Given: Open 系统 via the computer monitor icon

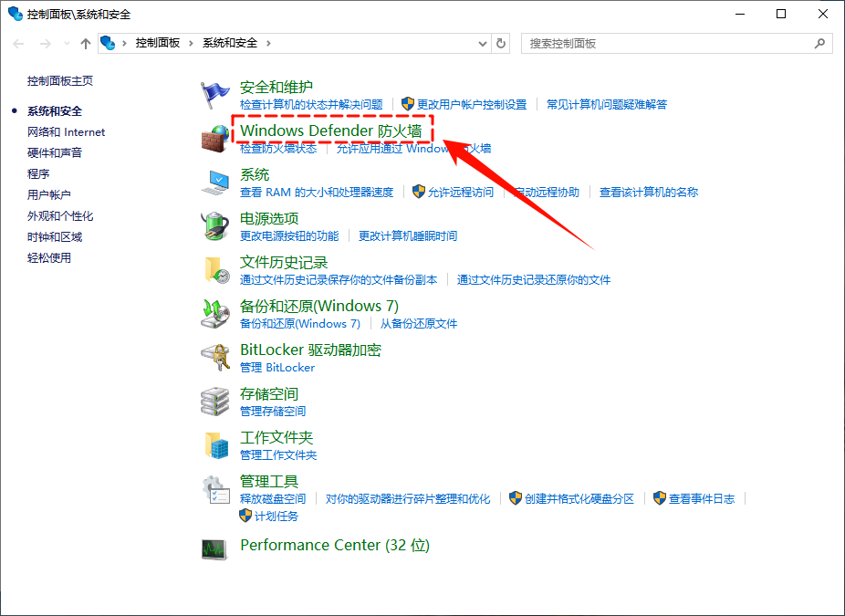Looking at the screenshot, I should click(215, 183).
